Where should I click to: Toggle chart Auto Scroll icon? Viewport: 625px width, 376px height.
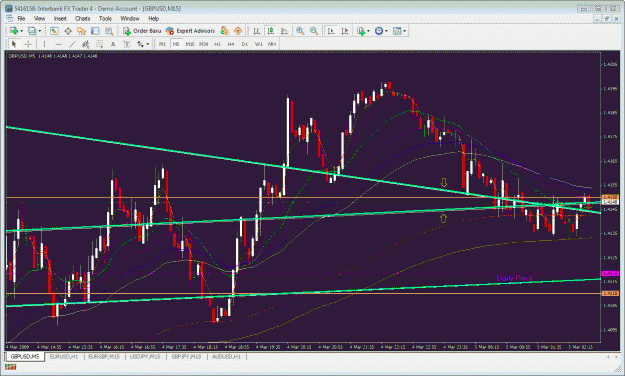tap(331, 31)
